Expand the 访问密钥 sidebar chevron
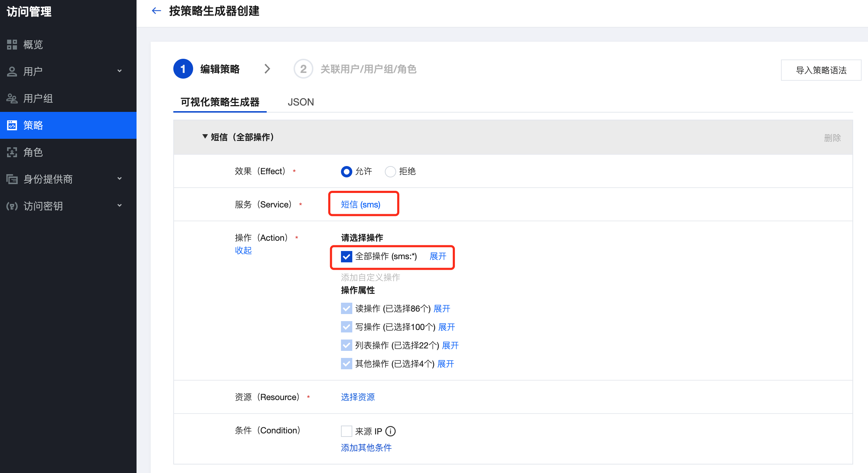The width and height of the screenshot is (868, 473). (x=120, y=206)
